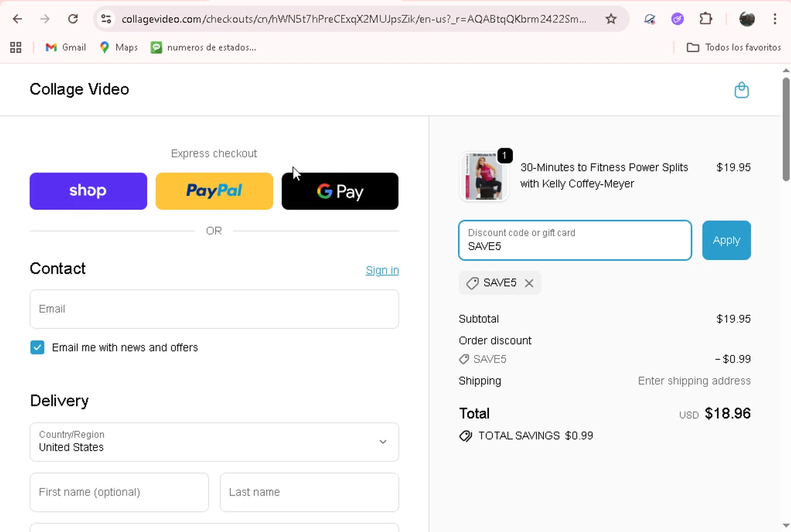Pay with Shop Pay button
The width and height of the screenshot is (791, 532).
pyautogui.click(x=88, y=191)
